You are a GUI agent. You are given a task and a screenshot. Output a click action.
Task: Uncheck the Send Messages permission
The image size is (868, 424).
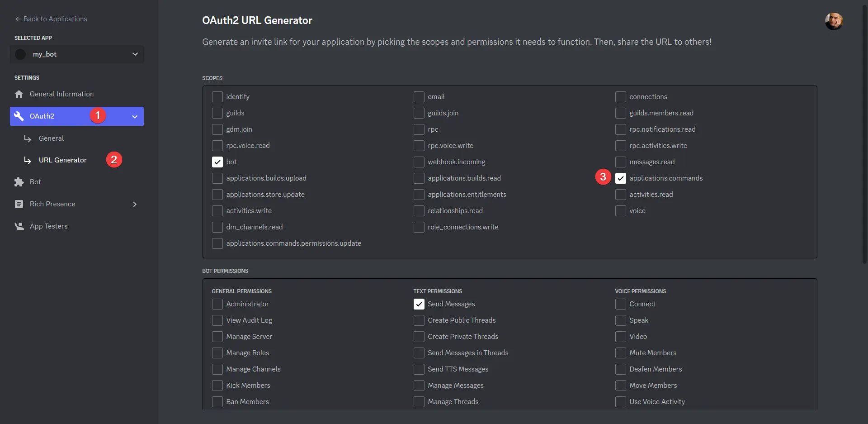coord(419,304)
